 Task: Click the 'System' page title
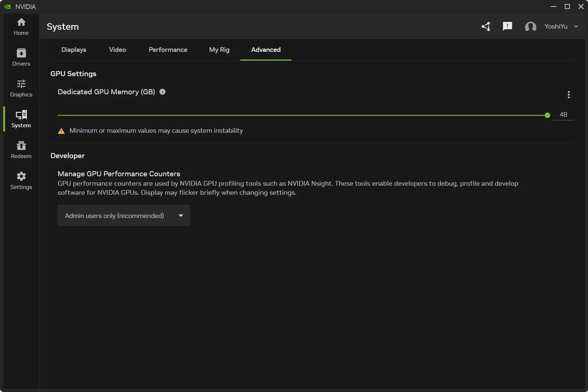click(63, 26)
